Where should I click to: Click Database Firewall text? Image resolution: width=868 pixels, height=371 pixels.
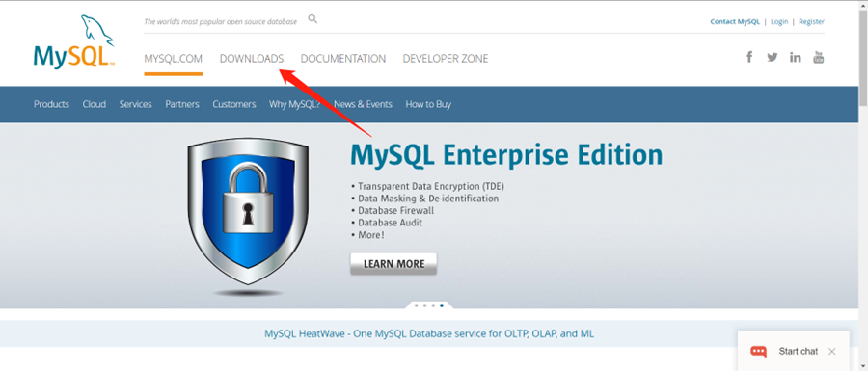[395, 211]
